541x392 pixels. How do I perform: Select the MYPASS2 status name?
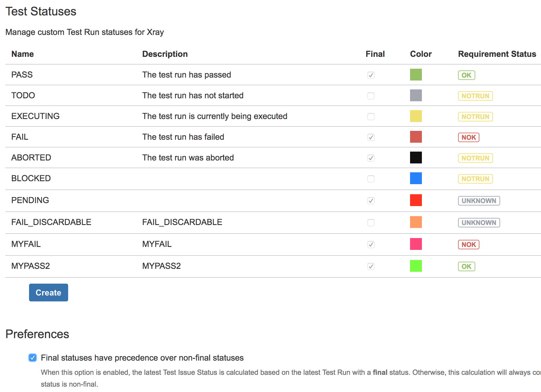31,266
